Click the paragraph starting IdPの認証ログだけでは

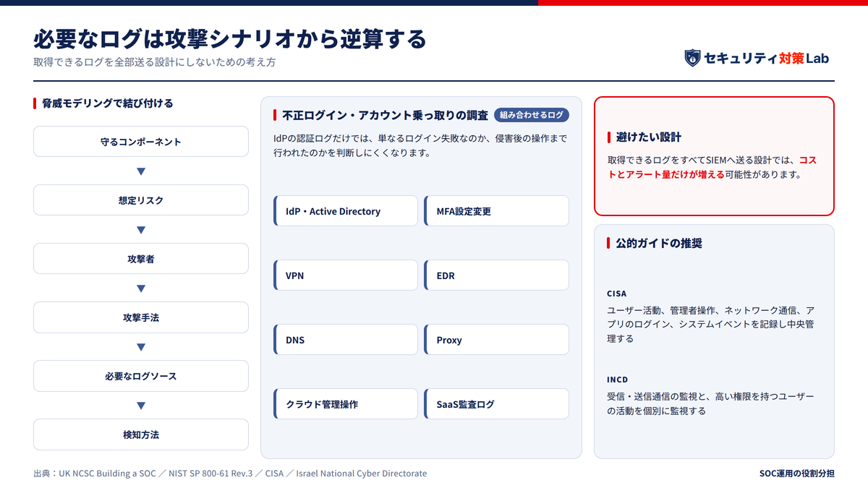(420, 145)
